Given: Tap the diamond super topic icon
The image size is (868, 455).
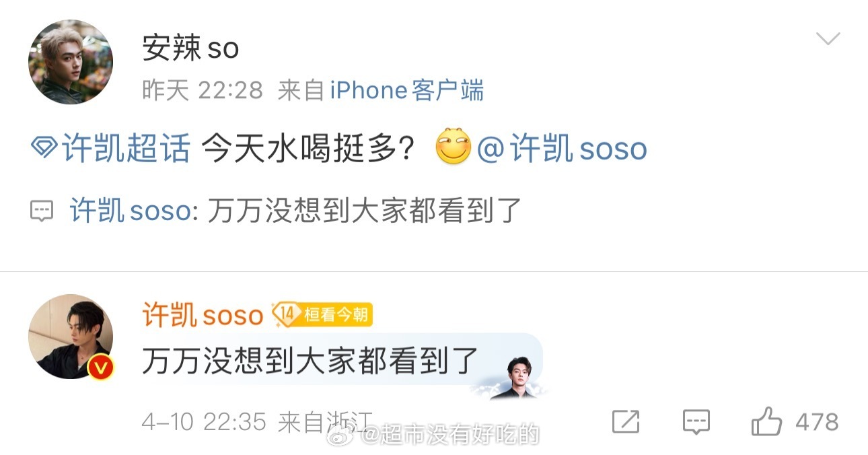Looking at the screenshot, I should point(44,149).
